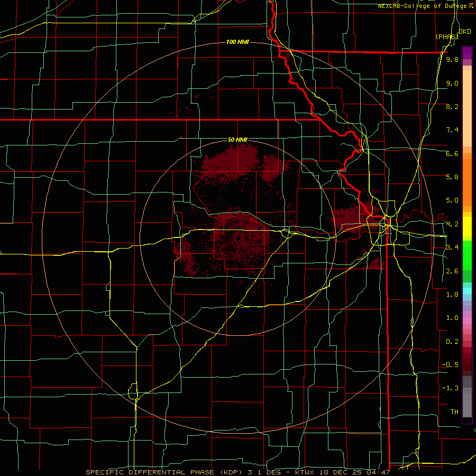Pick the bright green segment of color scale
The width and height of the screenshot is (476, 476).
[x=467, y=255]
